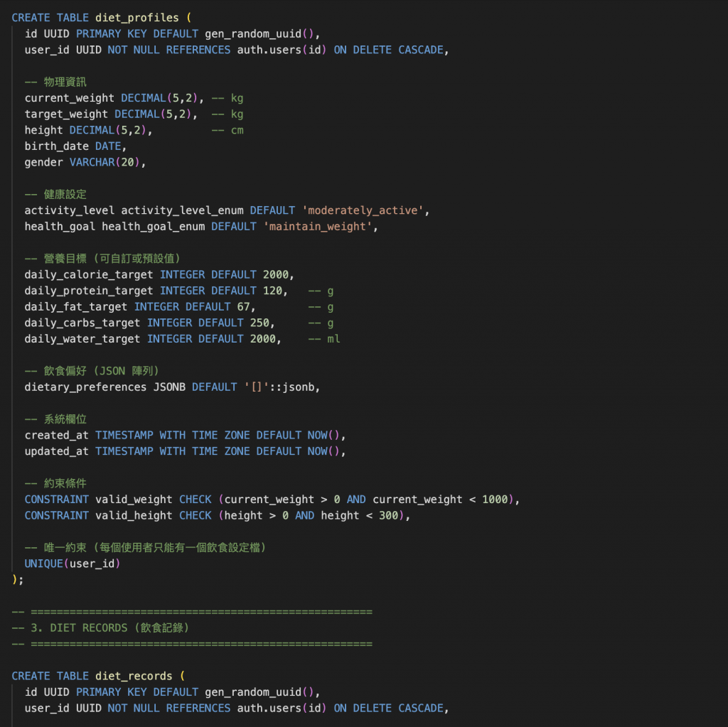Viewport: 728px width, 727px height.
Task: Click the table name diet_records
Action: [134, 676]
